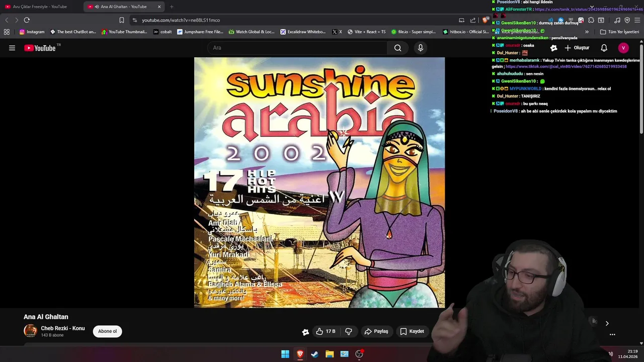This screenshot has height=362, width=644.
Task: Open the Windows Start button
Action: (x=285, y=354)
